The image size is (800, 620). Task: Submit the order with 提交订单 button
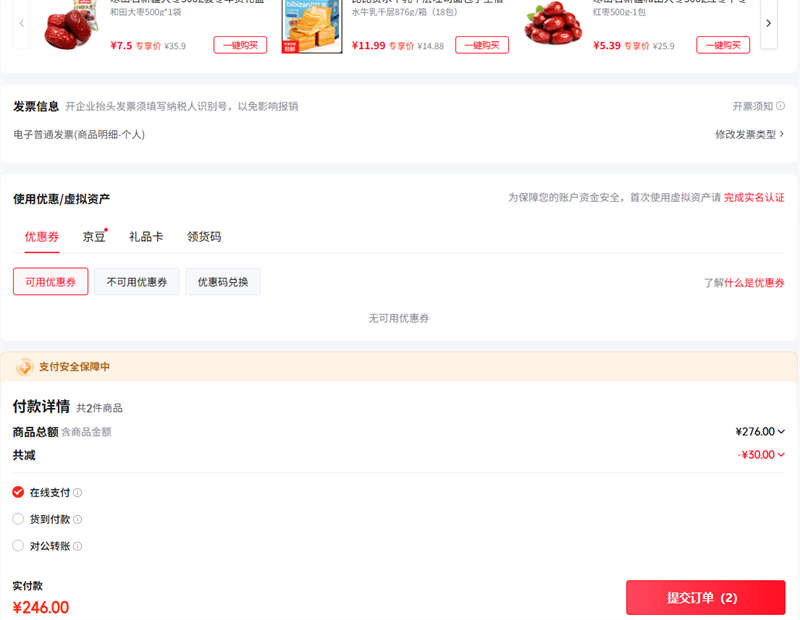click(705, 598)
